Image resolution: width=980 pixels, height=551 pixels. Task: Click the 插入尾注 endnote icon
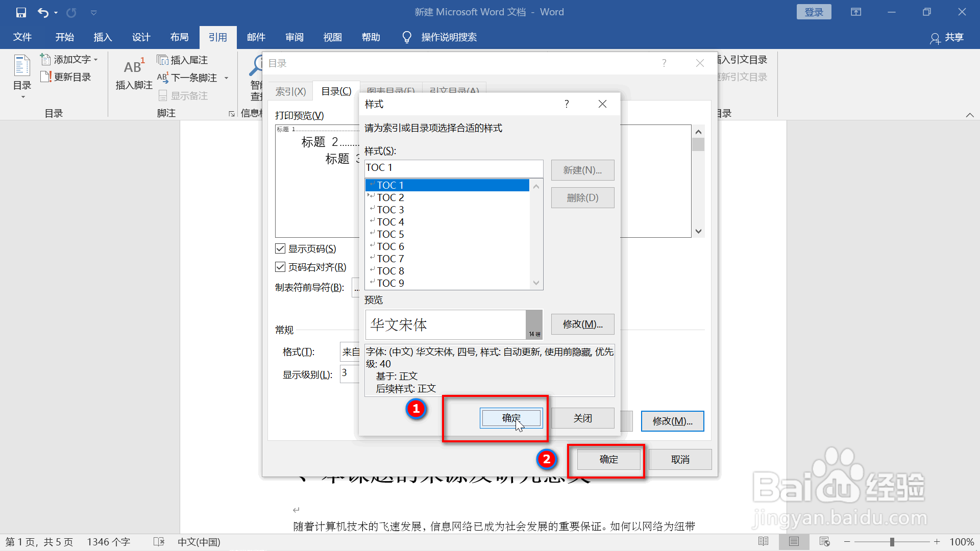tap(162, 60)
